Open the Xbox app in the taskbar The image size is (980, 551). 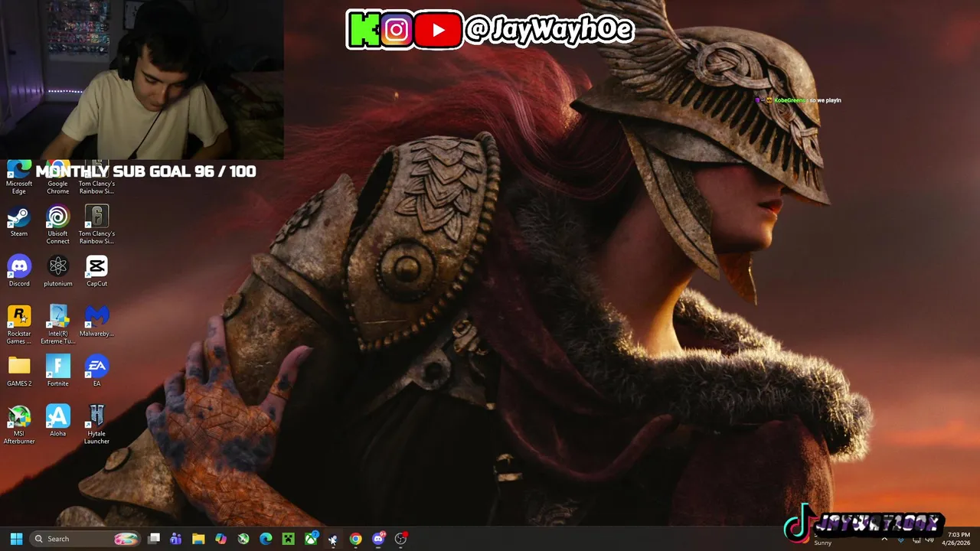[x=311, y=539]
